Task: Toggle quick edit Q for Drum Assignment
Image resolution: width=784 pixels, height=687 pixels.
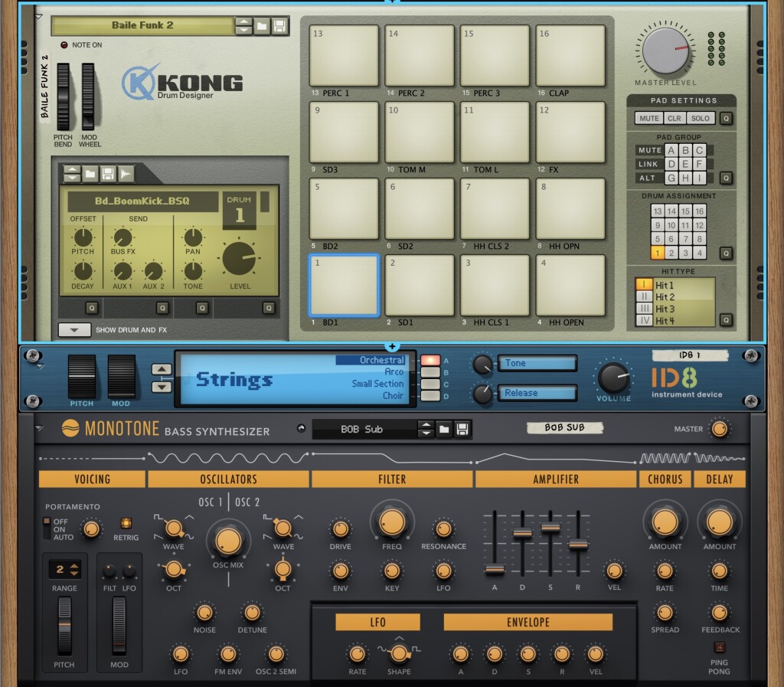Action: [726, 254]
